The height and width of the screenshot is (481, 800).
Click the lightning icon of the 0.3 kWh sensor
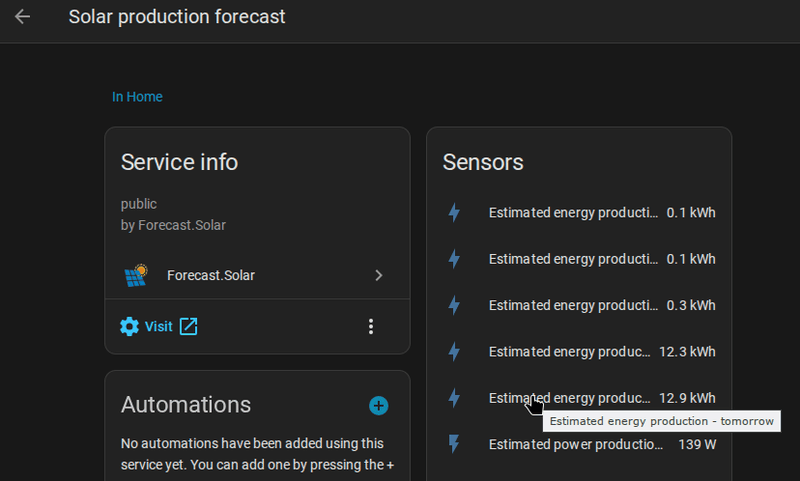coord(454,305)
